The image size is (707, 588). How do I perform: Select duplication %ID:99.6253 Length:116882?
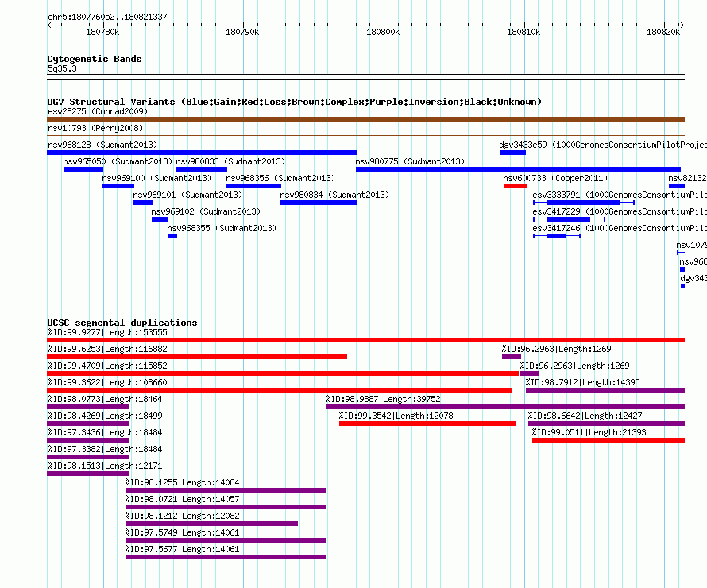197,357
